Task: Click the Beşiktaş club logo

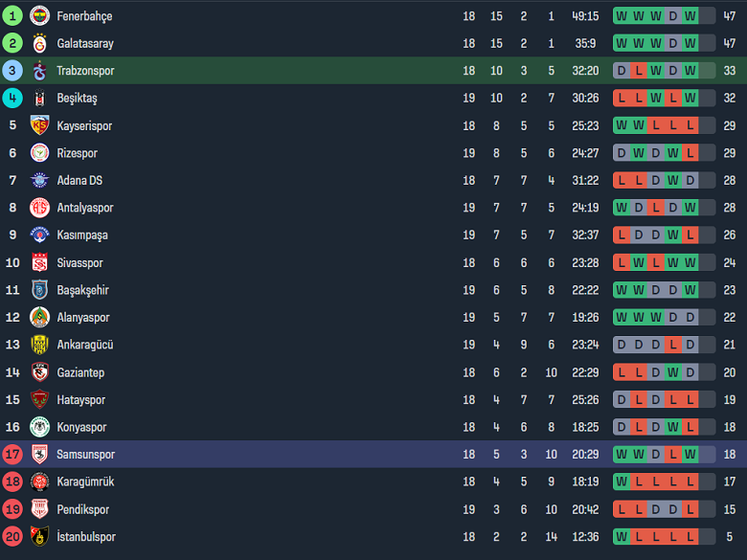Action: click(39, 98)
